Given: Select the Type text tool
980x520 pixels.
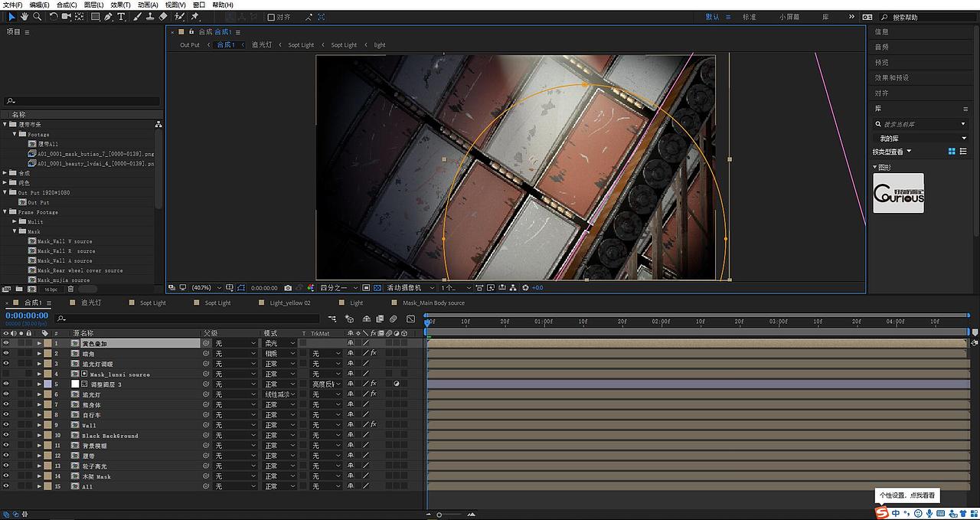Looking at the screenshot, I should 121,16.
